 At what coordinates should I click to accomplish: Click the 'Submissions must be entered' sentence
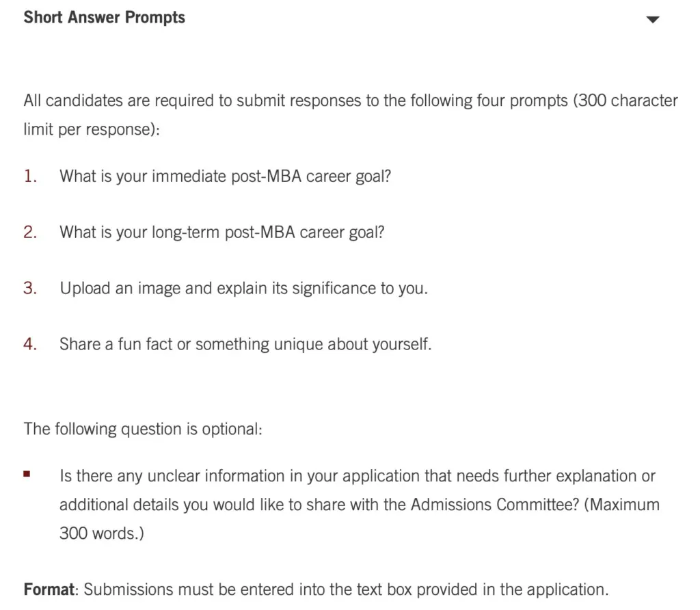pyautogui.click(x=346, y=589)
